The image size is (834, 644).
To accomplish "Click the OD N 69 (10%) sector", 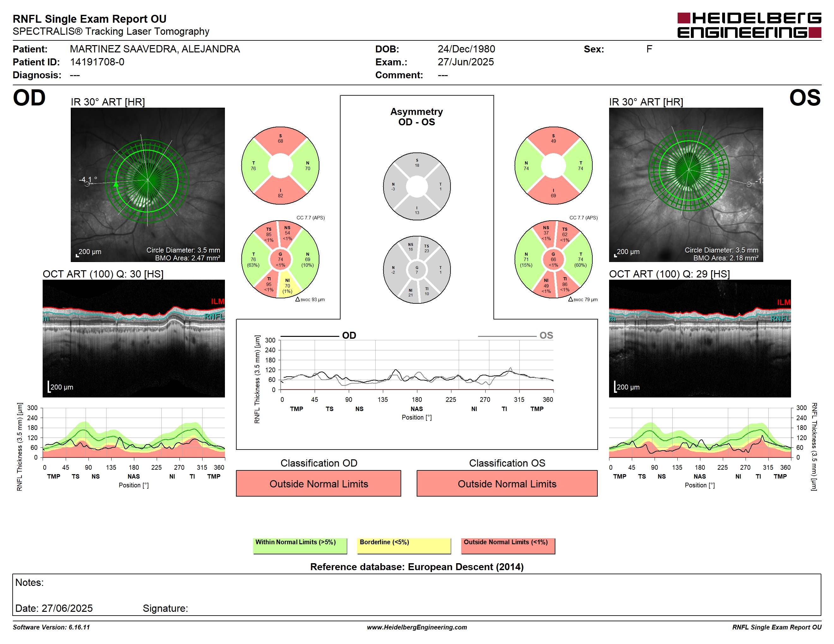I will (x=307, y=259).
